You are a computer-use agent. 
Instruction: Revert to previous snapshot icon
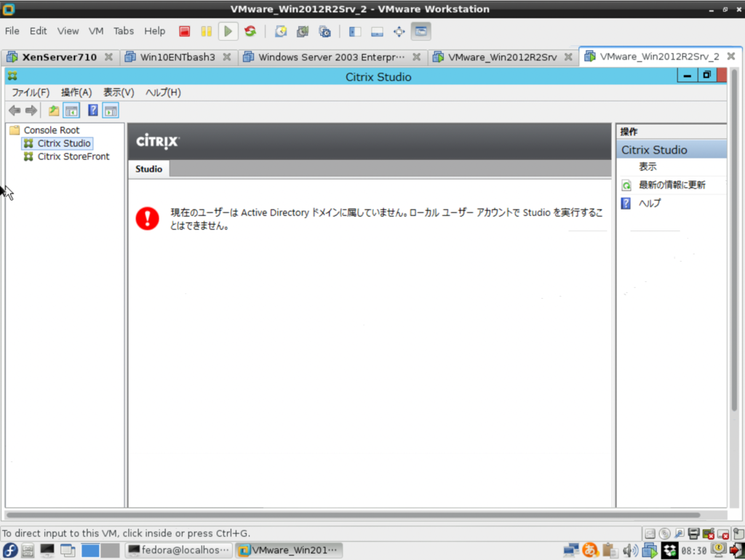point(303,31)
